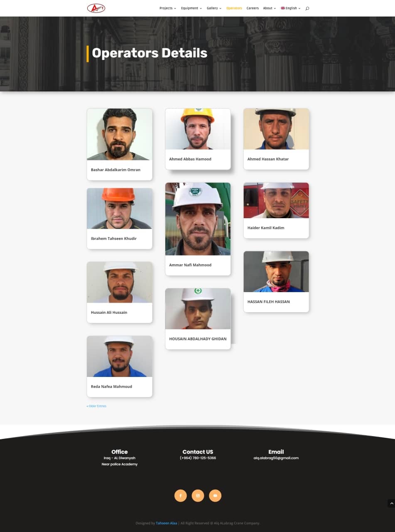Go to the Careers menu item
Viewport: 395px width, 532px height.
[x=253, y=8]
